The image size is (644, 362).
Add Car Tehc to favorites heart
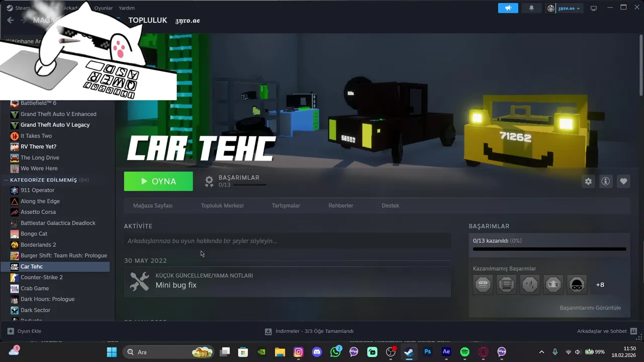(x=623, y=182)
